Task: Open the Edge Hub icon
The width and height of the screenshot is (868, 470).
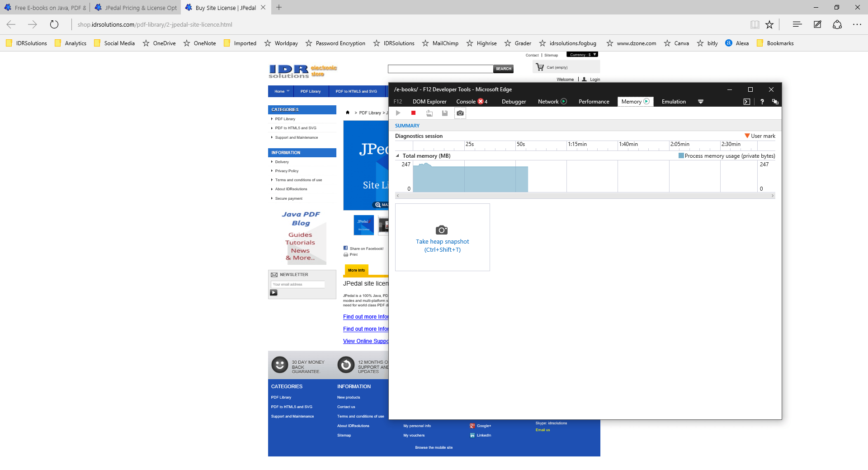Action: click(x=797, y=24)
